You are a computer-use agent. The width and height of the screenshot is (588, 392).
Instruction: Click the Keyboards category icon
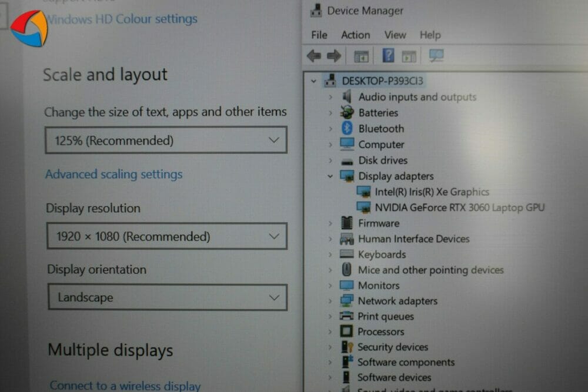tap(347, 254)
